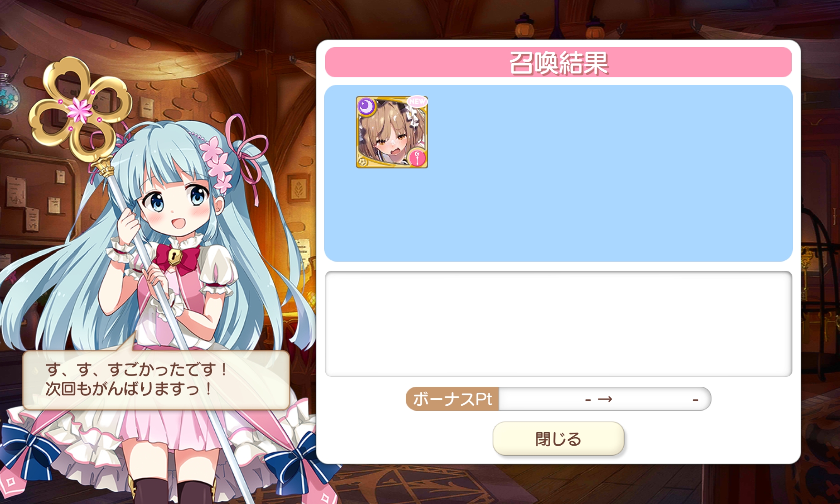Click the 召喚結果 header banner
This screenshot has height=504, width=840.
(558, 62)
